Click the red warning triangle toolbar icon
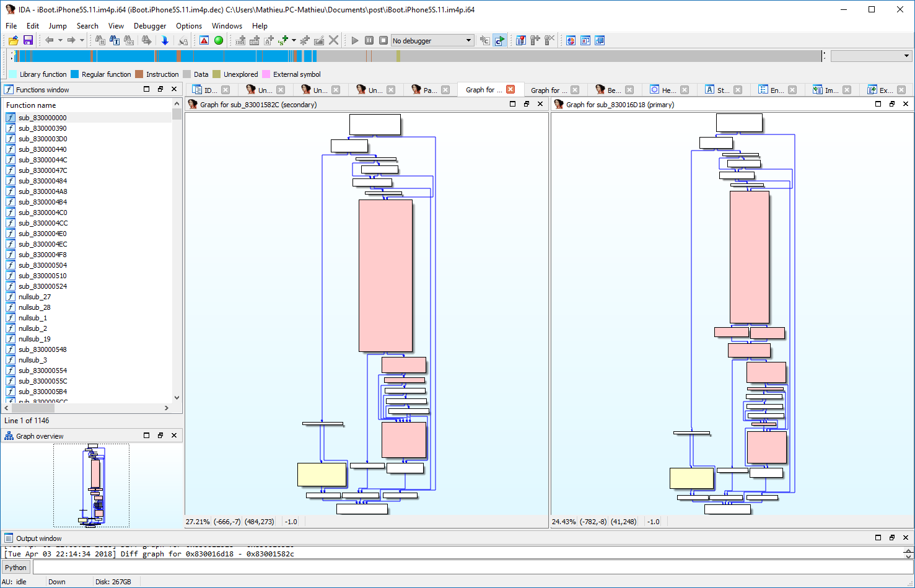The image size is (915, 588). [x=204, y=40]
